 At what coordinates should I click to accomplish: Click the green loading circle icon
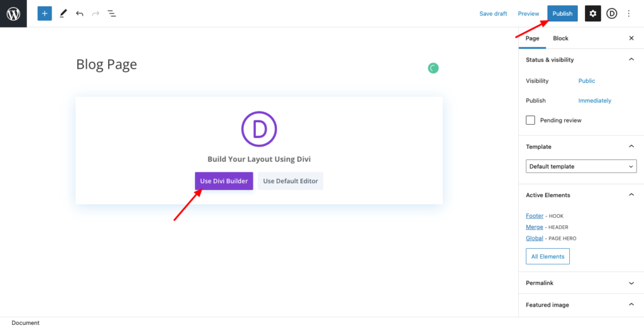point(433,68)
